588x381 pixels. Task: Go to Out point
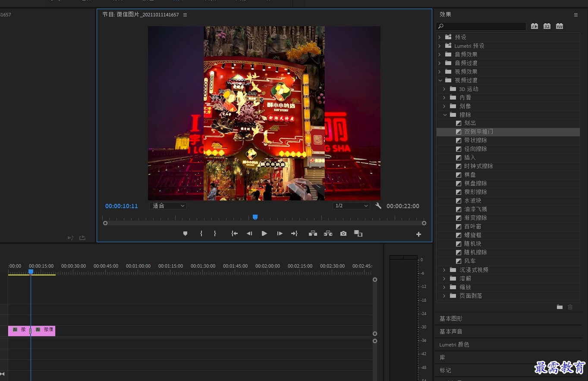point(294,234)
